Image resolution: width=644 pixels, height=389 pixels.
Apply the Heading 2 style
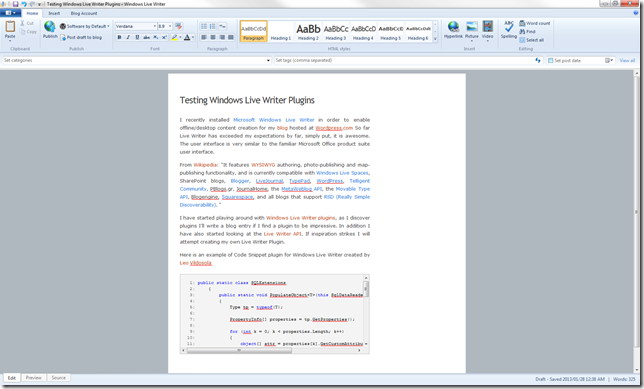click(308, 31)
